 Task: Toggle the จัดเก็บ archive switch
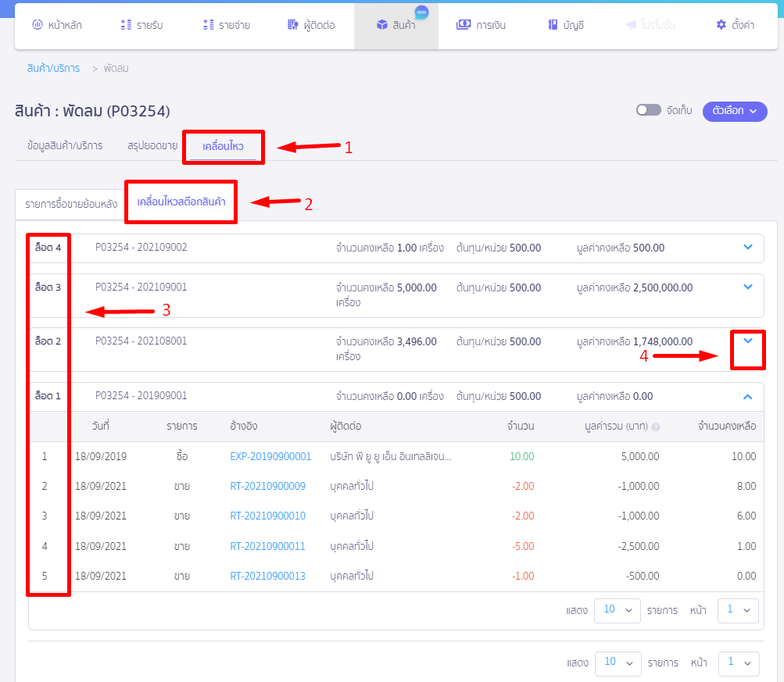coord(648,110)
